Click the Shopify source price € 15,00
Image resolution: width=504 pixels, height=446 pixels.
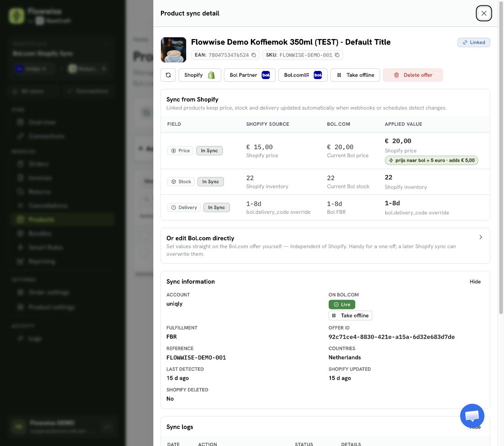[259, 147]
